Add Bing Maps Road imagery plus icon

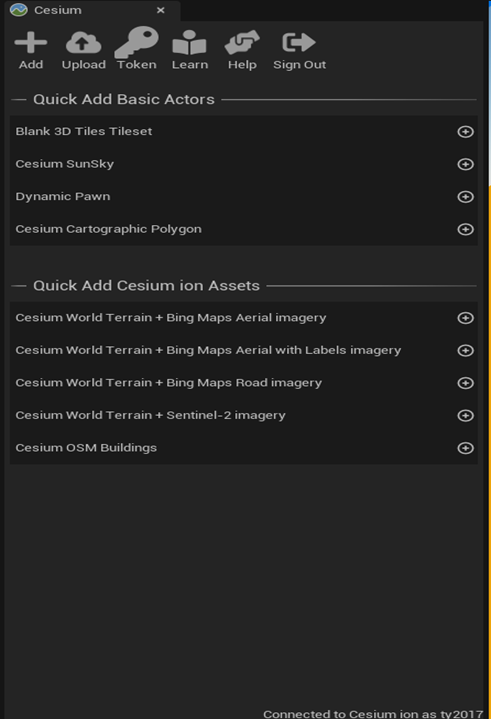coord(465,383)
